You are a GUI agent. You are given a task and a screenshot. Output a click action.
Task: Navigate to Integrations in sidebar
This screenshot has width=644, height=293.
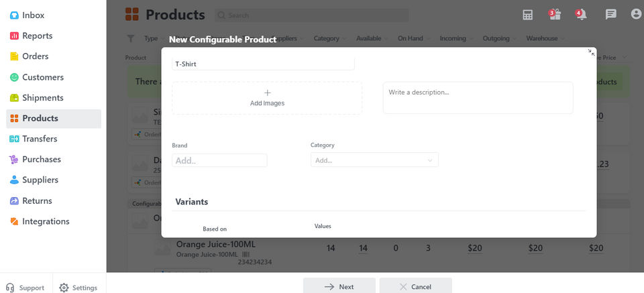pos(46,221)
